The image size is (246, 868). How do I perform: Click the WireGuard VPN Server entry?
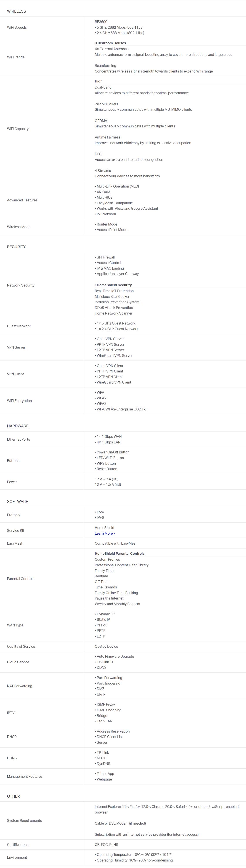coord(115,356)
